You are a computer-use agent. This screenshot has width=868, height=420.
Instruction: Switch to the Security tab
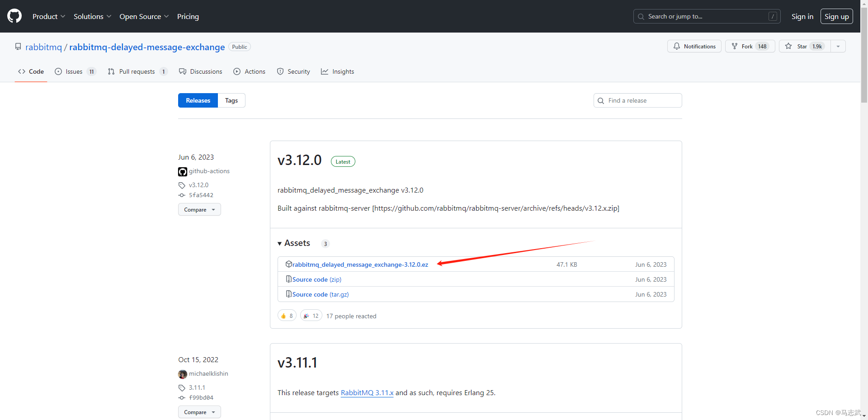click(x=293, y=71)
